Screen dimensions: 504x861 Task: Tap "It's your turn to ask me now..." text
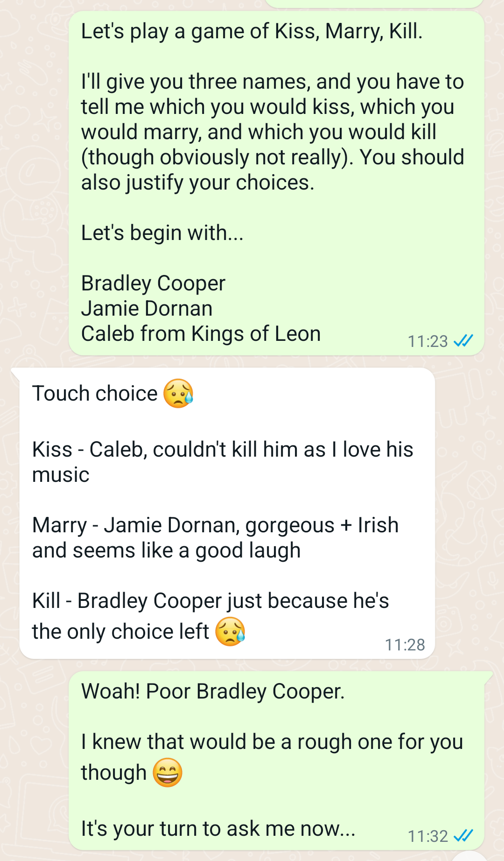pyautogui.click(x=218, y=828)
